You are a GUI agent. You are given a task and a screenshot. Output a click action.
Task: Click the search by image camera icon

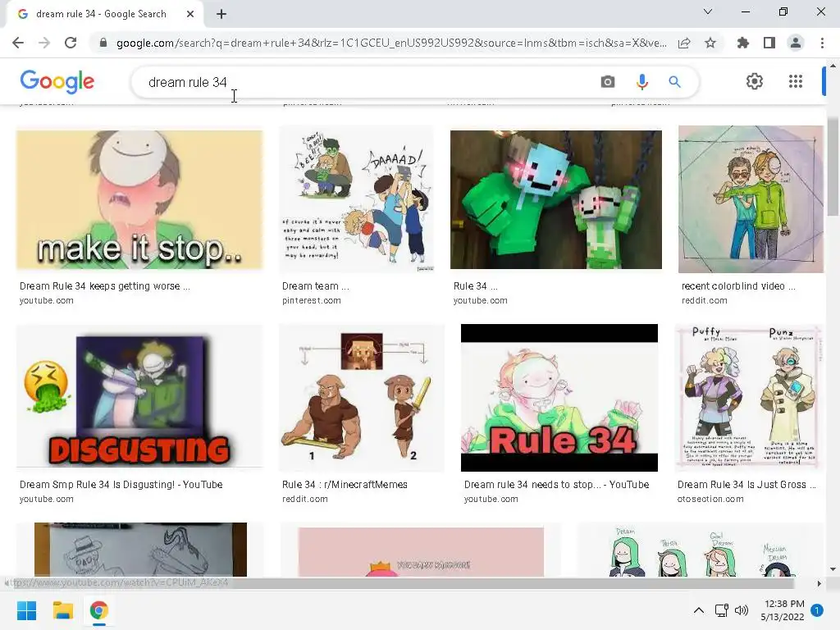click(x=608, y=82)
